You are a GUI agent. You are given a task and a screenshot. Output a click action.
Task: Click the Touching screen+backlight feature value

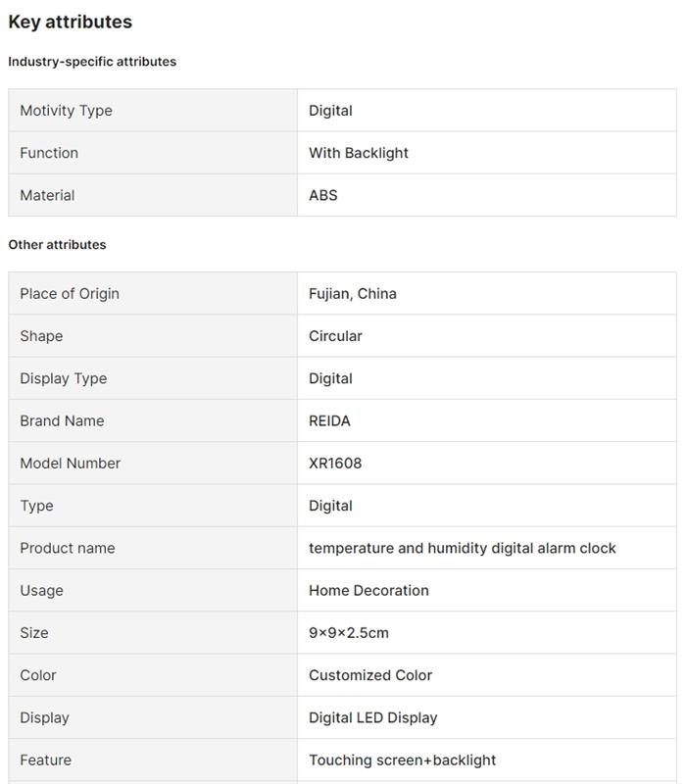point(403,760)
